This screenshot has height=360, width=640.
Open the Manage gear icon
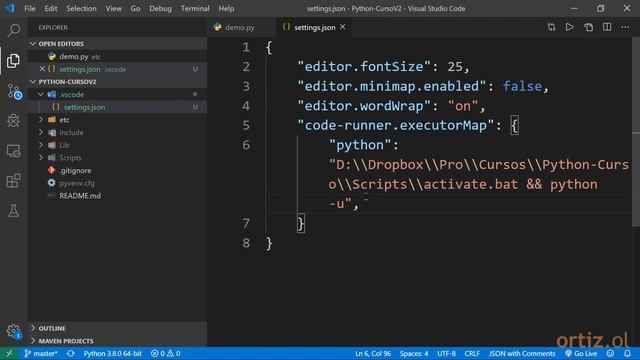13,331
